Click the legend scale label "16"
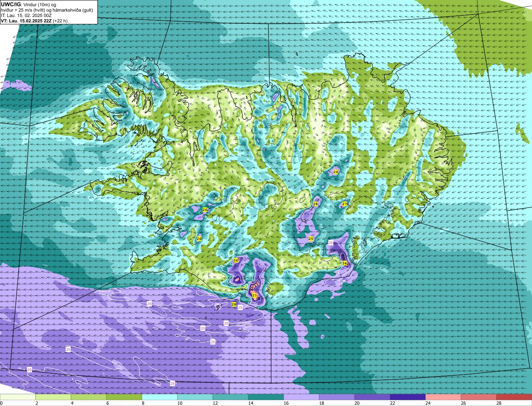The width and height of the screenshot is (532, 406). click(286, 403)
